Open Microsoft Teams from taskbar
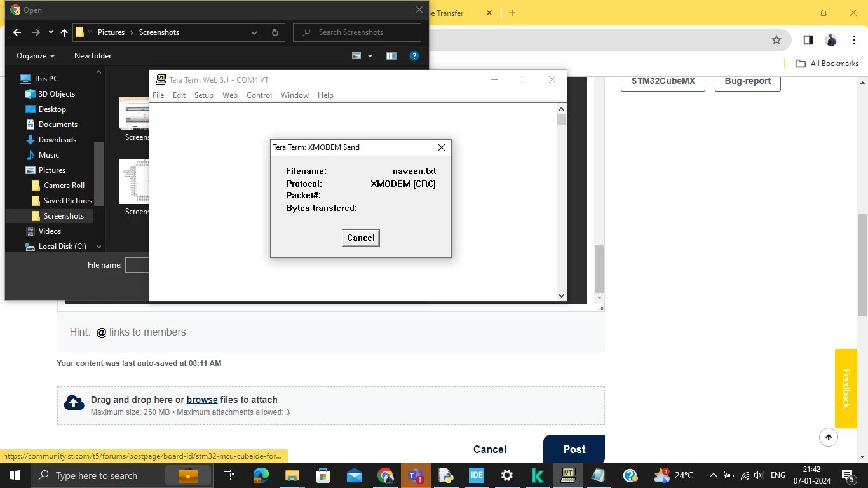The image size is (868, 488). (x=416, y=475)
